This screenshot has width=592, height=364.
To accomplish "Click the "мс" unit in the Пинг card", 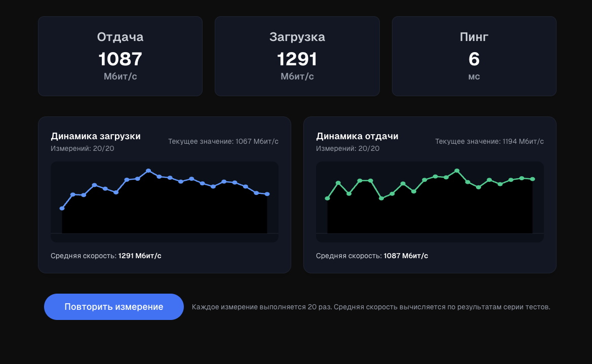I will click(473, 77).
